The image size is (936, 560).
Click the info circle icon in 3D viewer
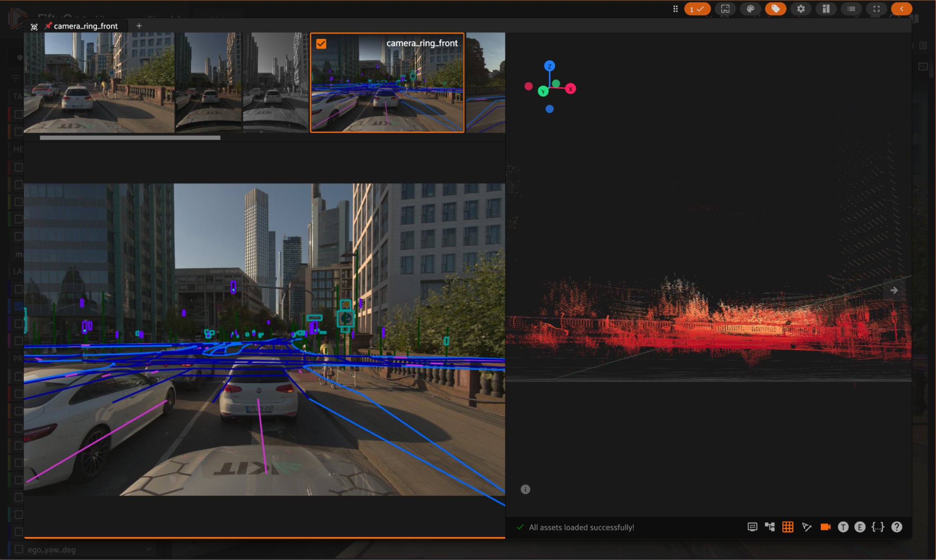click(525, 489)
